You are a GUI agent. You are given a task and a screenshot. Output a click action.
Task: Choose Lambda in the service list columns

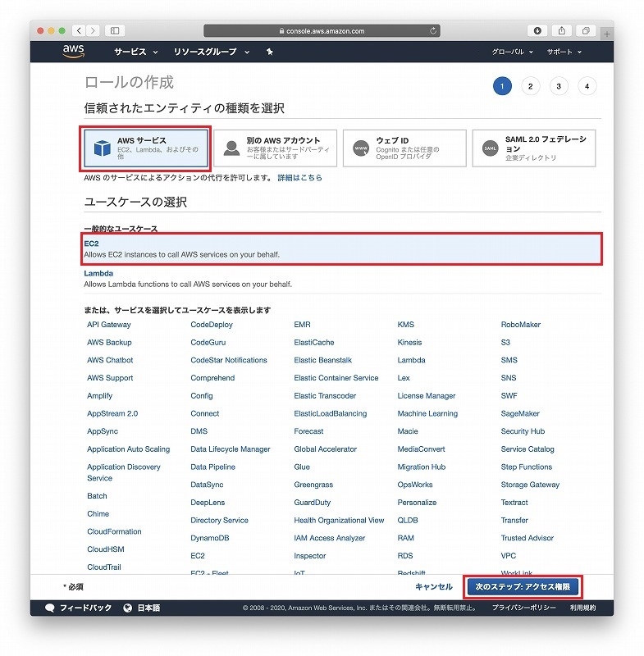411,360
